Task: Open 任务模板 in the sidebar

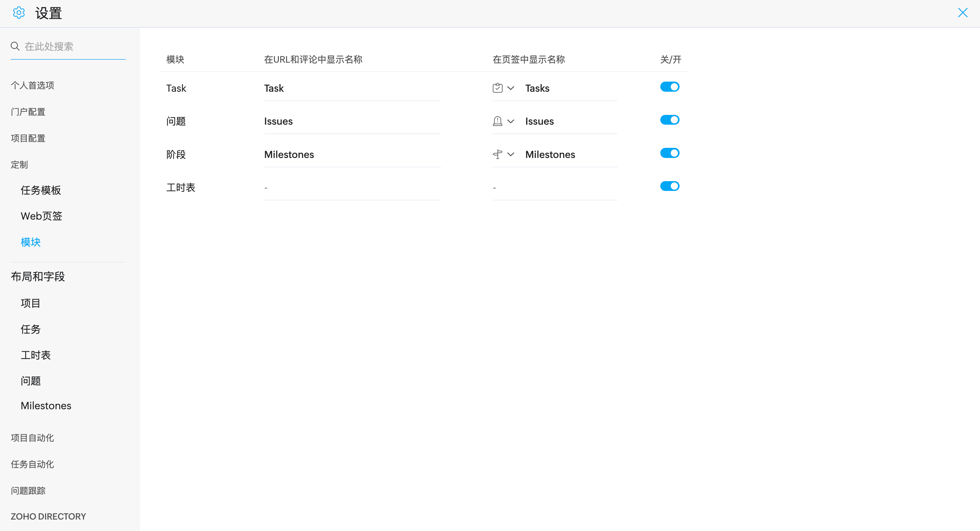Action: tap(41, 190)
